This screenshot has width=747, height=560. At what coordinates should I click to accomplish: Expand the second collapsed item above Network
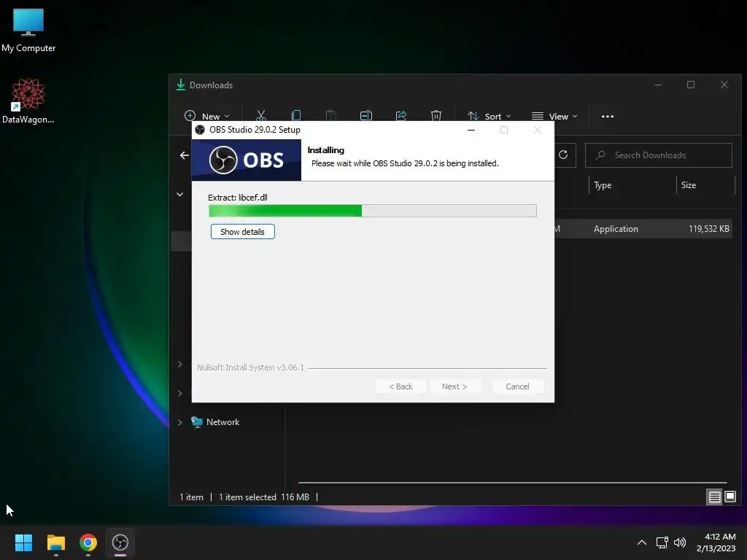tap(180, 365)
